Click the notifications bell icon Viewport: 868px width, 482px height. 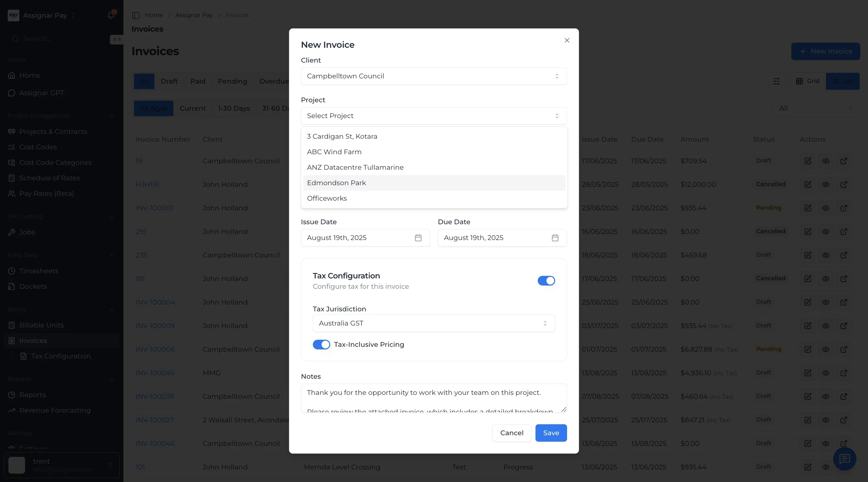point(111,15)
